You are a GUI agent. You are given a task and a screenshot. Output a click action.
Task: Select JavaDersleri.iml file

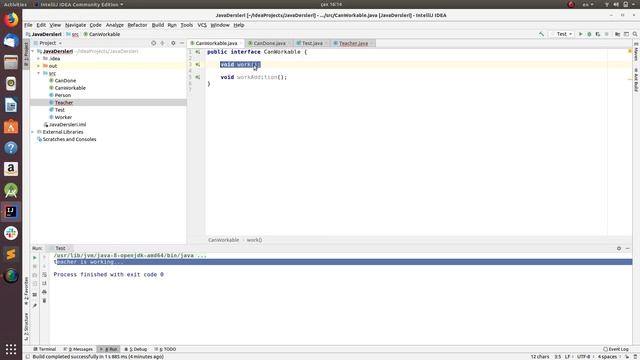[67, 125]
